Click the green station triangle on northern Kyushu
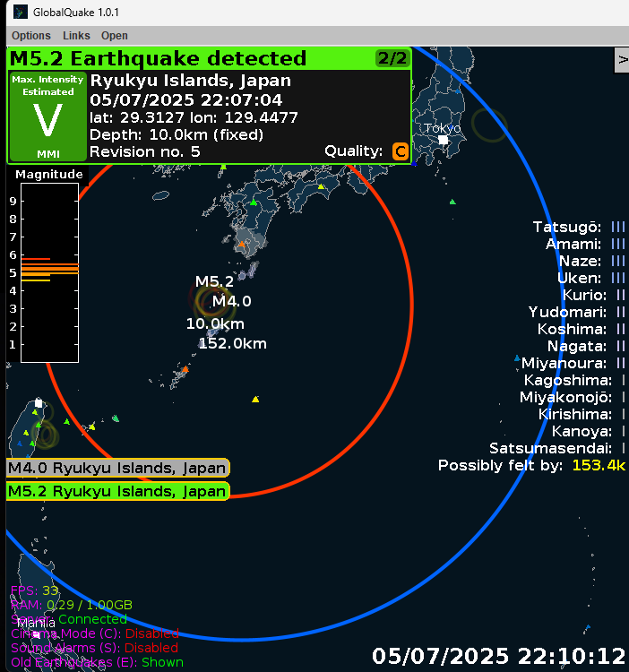The height and width of the screenshot is (672, 629). tap(254, 202)
